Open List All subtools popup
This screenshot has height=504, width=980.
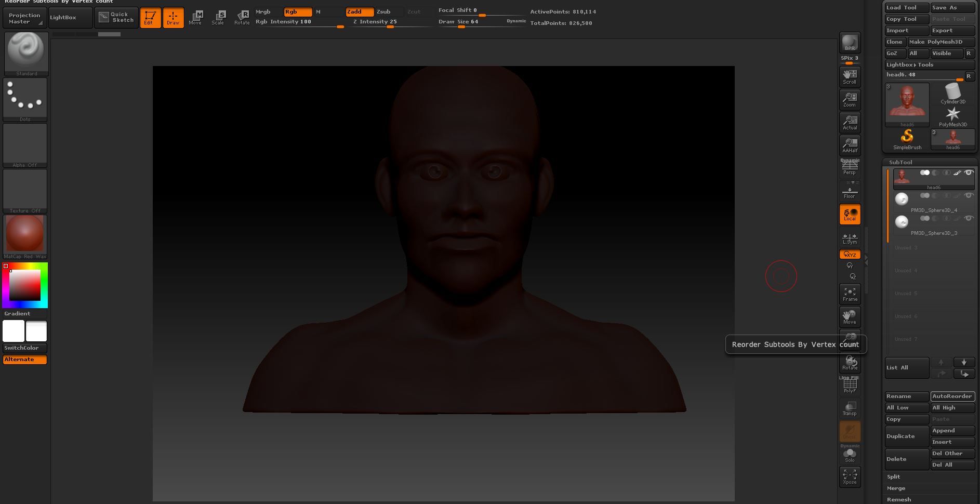(907, 368)
